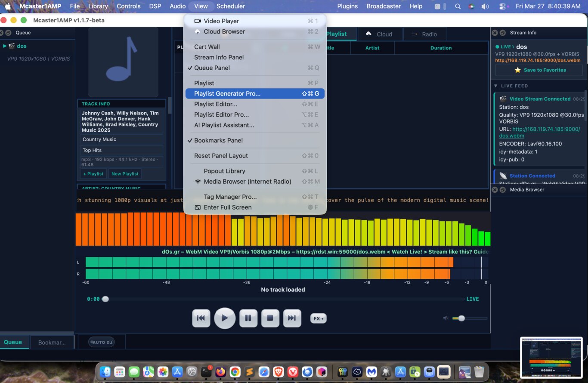Click the + Playlist button

pyautogui.click(x=93, y=174)
